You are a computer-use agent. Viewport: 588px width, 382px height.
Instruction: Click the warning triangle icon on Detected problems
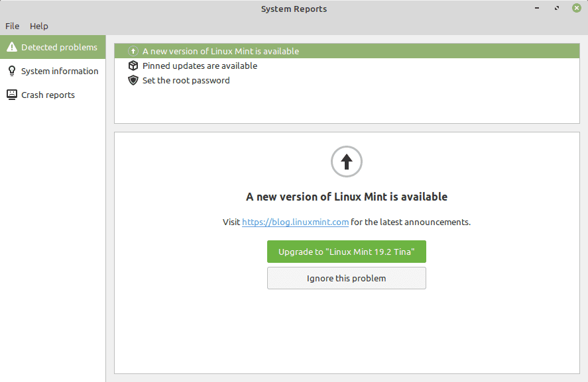click(11, 47)
